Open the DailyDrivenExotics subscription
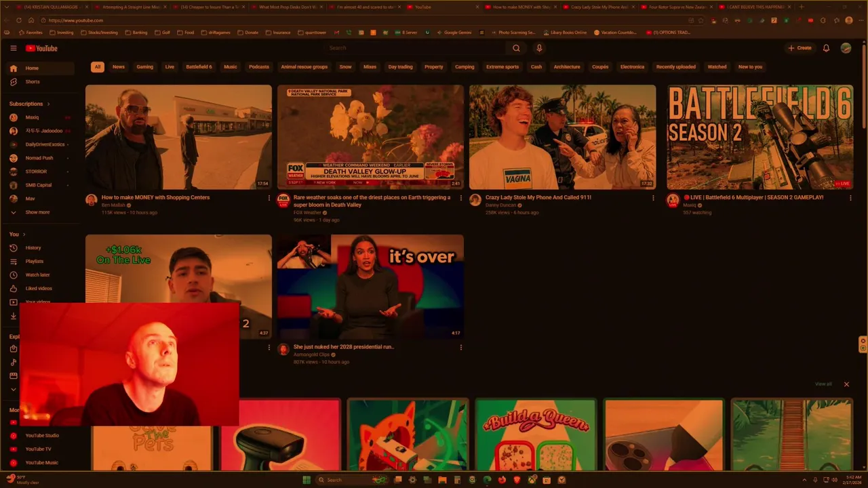This screenshot has height=488, width=868. 41,144
